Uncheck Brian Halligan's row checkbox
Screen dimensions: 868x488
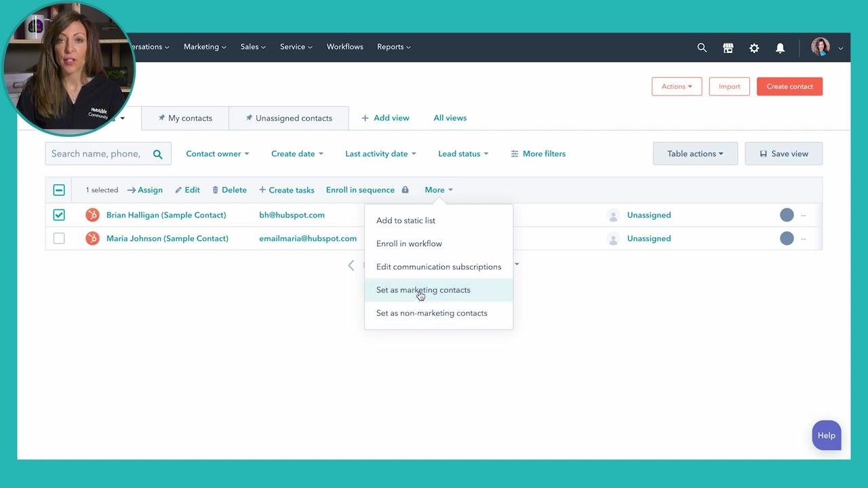point(59,215)
